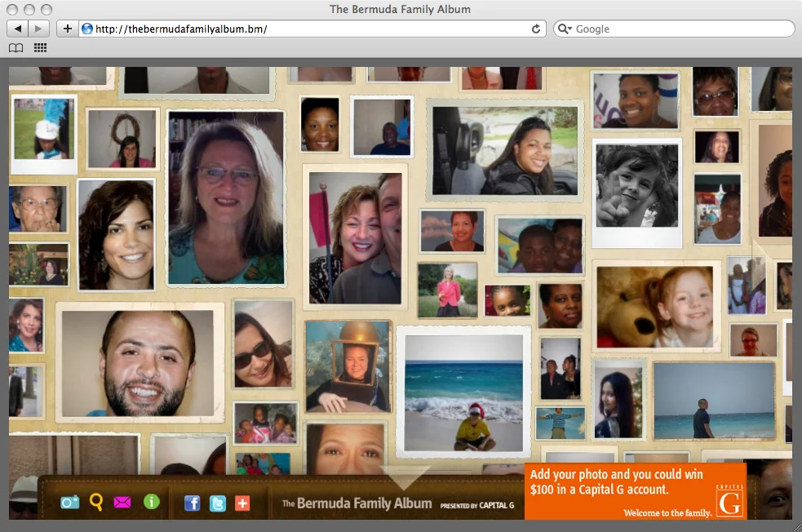Click the add bookmark plus button
The image size is (802, 532).
point(68,29)
